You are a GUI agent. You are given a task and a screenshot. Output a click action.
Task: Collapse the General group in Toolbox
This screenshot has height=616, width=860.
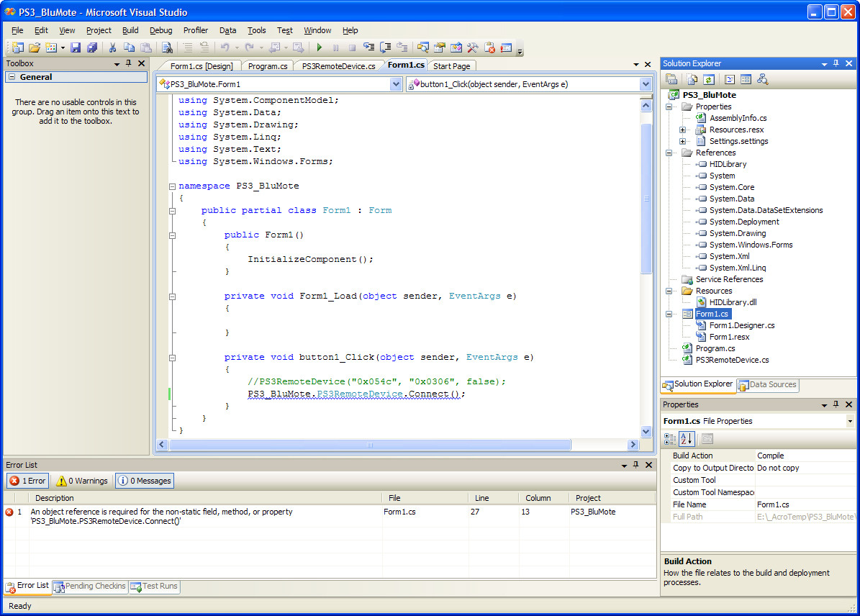12,77
